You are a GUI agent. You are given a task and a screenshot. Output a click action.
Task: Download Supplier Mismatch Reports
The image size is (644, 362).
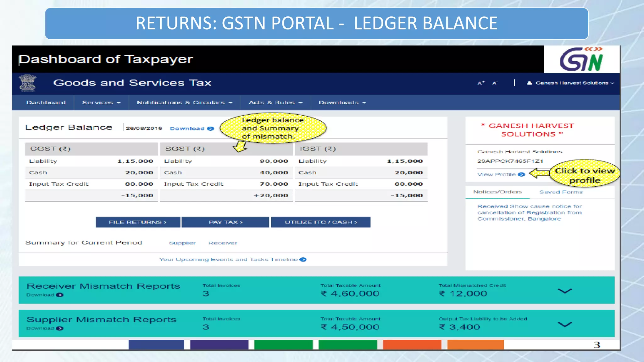pyautogui.click(x=45, y=328)
